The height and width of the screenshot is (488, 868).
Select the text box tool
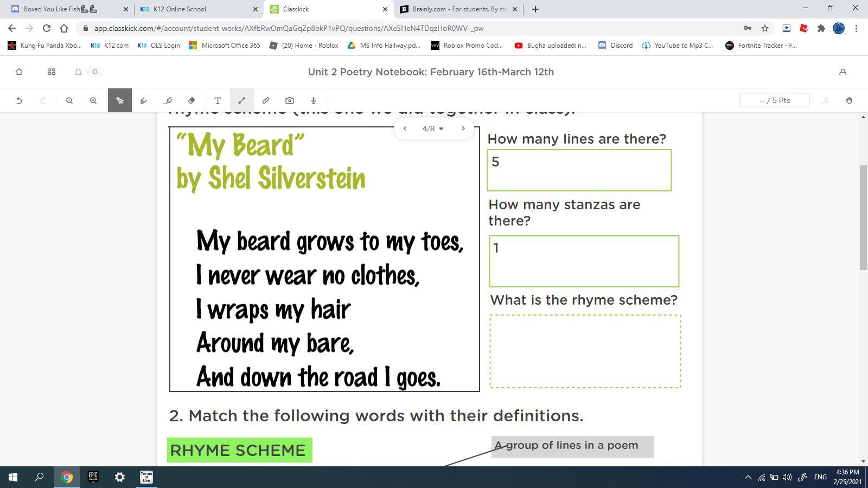(218, 100)
